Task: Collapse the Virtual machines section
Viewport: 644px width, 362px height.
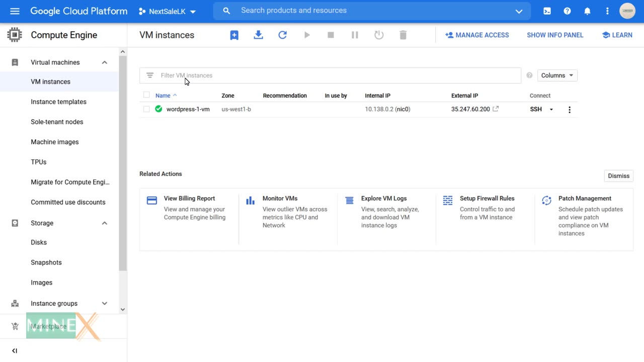Action: (x=105, y=62)
